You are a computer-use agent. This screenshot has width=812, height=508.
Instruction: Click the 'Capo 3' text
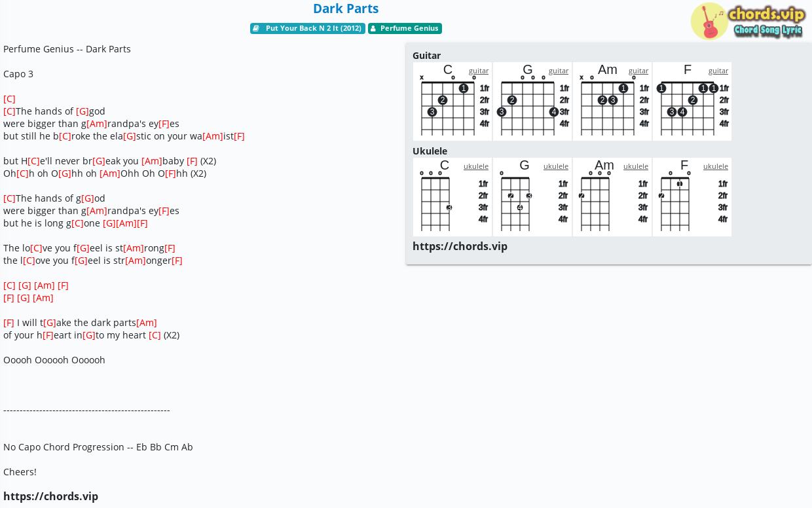coord(18,74)
